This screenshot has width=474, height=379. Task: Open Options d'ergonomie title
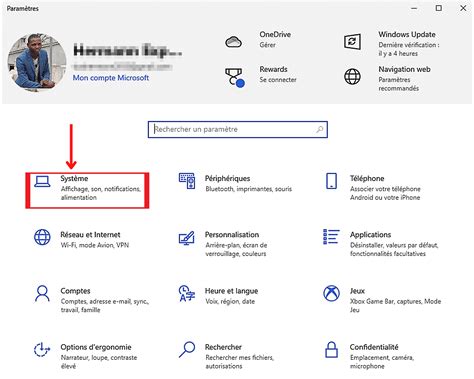point(96,347)
